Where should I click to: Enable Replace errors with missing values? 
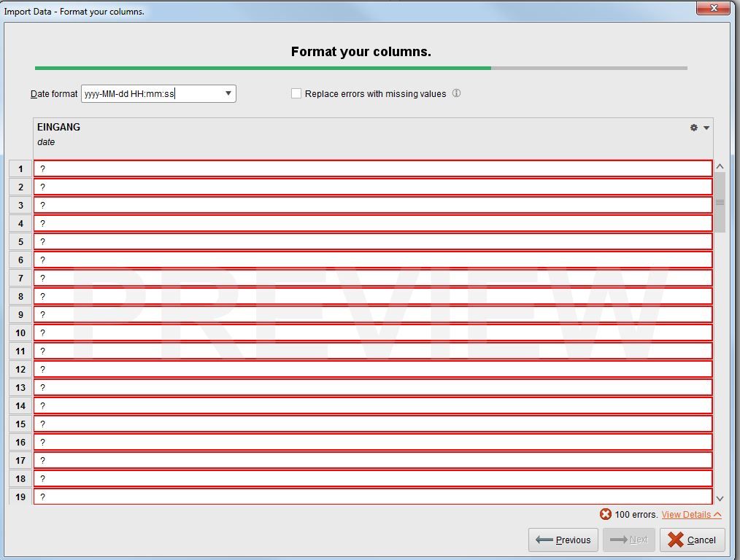point(296,93)
